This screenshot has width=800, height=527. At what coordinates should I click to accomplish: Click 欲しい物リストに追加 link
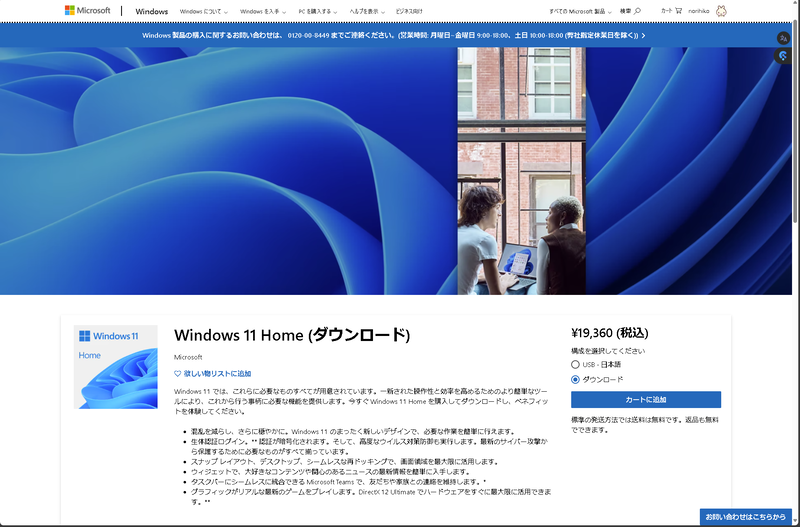217,373
